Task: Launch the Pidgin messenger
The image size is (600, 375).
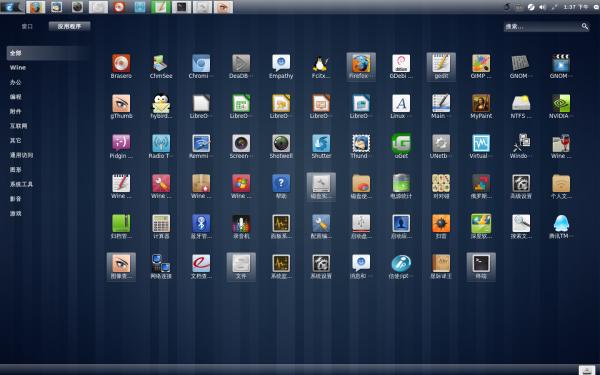Action: pyautogui.click(x=121, y=147)
